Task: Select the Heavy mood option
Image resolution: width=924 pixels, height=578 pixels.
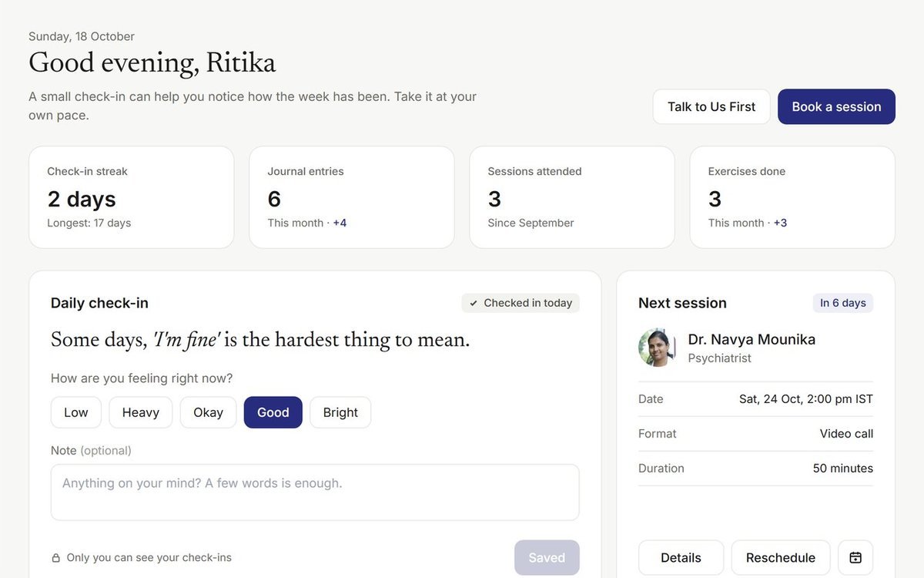Action: (141, 412)
